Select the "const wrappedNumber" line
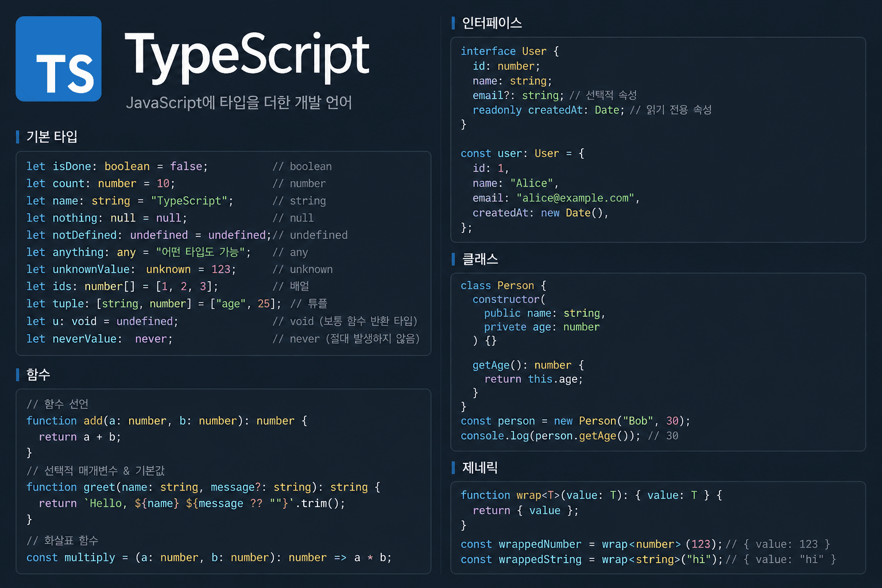 tap(591, 544)
